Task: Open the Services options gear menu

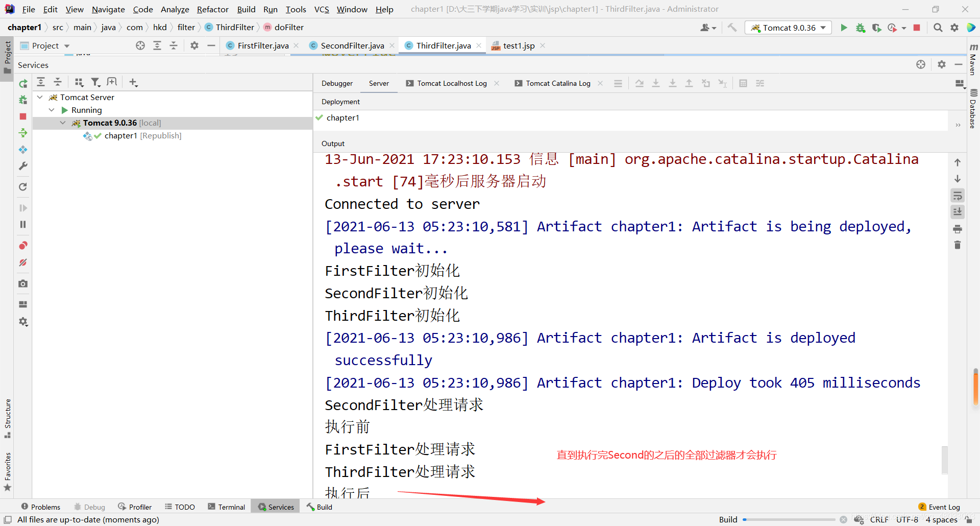Action: [941, 64]
